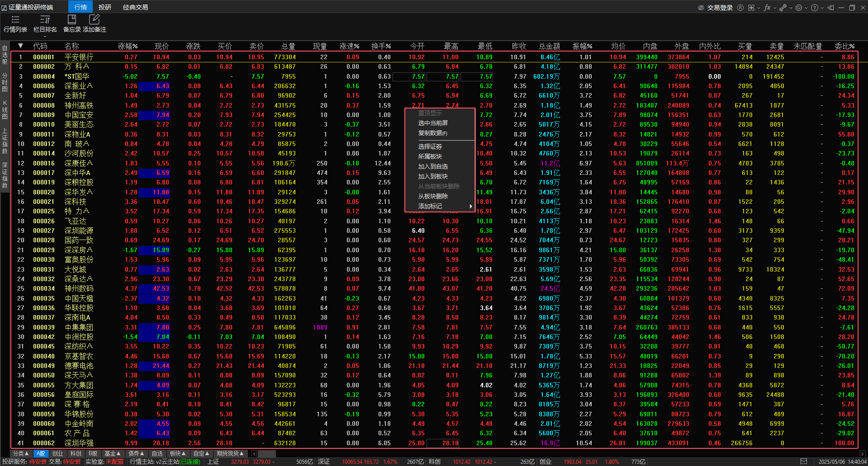Click the 交易登录 trade login button
868x466 pixels.
click(720, 8)
